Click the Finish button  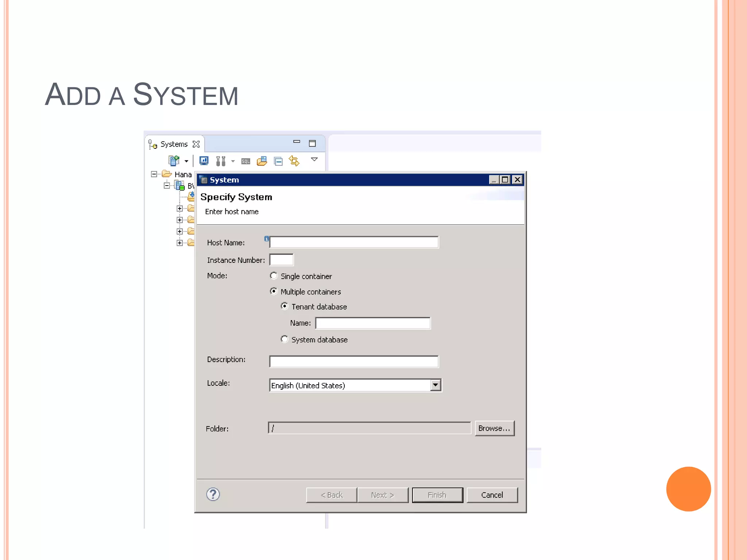pos(437,495)
